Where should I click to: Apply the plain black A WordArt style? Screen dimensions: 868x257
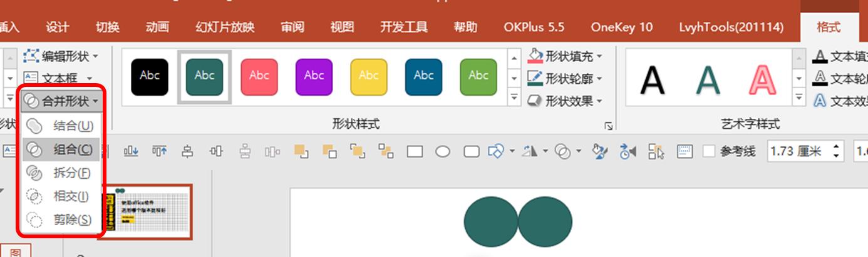[x=653, y=80]
